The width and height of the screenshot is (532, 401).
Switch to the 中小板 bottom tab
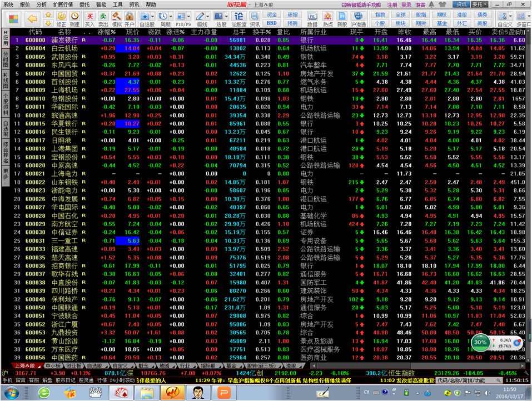tap(53, 366)
